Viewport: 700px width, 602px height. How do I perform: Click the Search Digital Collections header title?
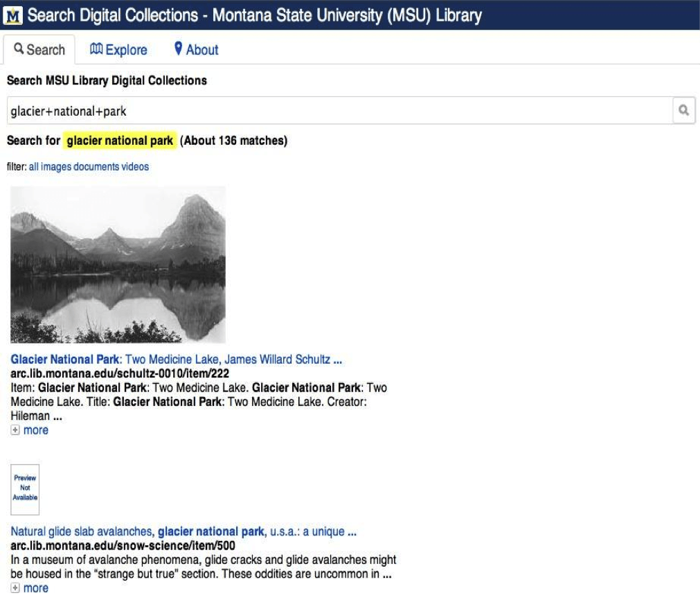click(x=254, y=15)
